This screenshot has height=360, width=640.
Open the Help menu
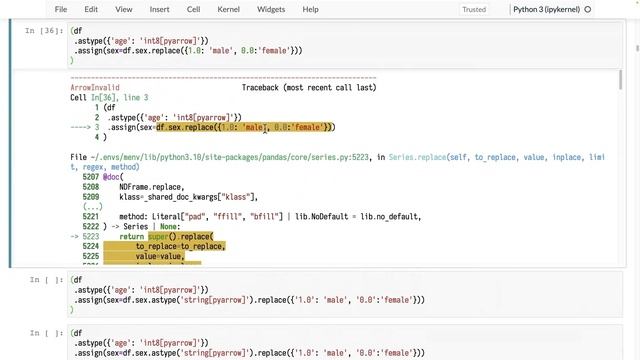[x=310, y=9]
